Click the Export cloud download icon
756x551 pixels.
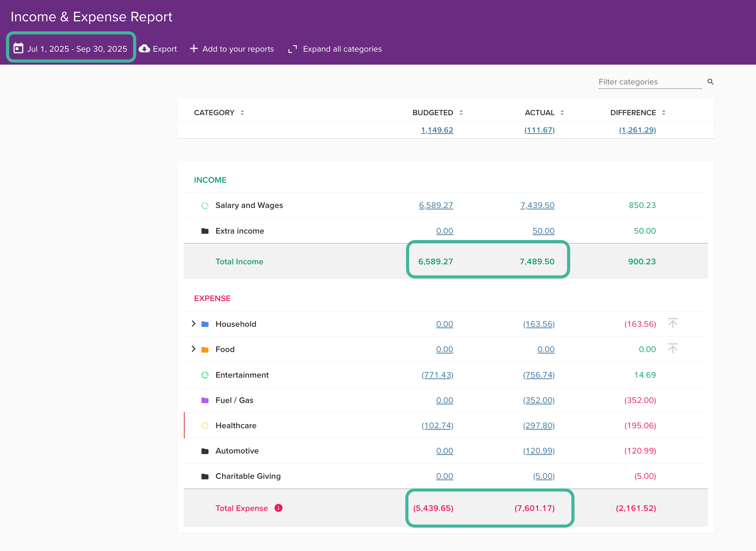[144, 49]
